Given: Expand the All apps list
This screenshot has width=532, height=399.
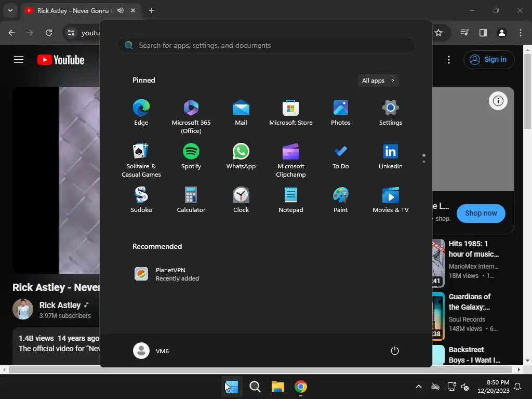Looking at the screenshot, I should click(378, 81).
